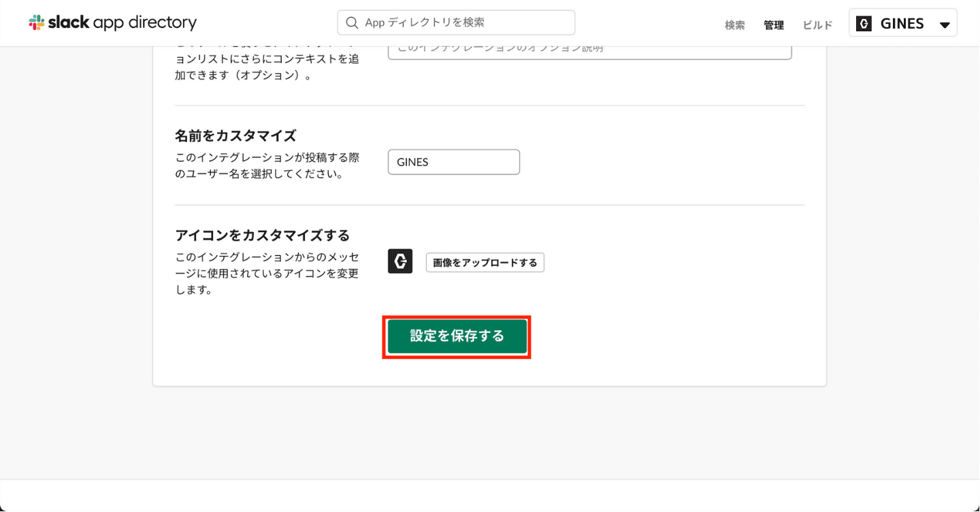This screenshot has width=980, height=512.
Task: Click the integration description input field
Action: tap(589, 50)
